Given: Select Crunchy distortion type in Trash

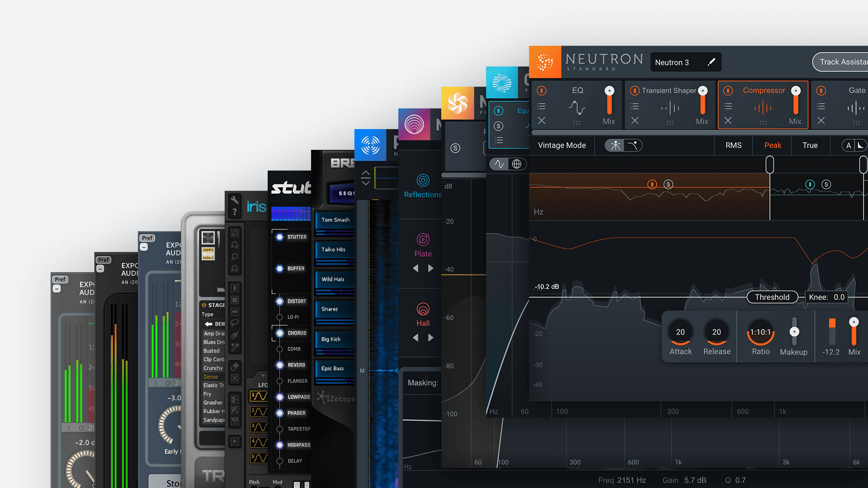Looking at the screenshot, I should [213, 368].
